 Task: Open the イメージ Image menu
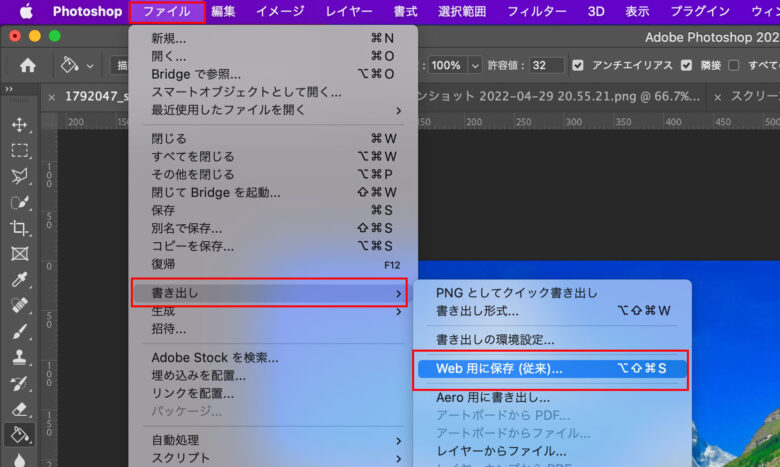(x=280, y=11)
